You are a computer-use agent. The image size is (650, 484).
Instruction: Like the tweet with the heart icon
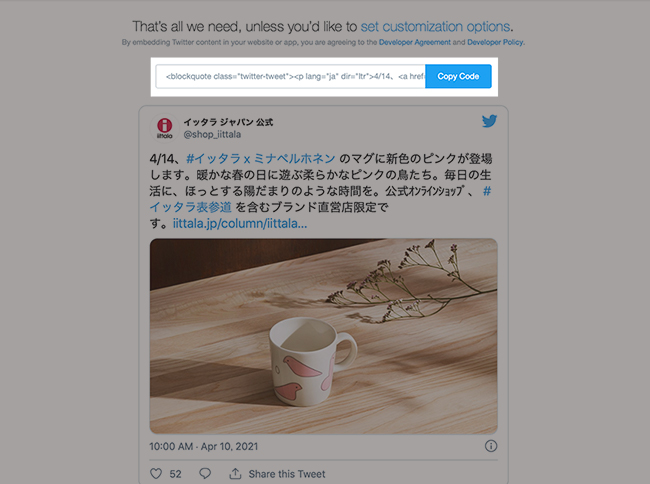click(x=156, y=474)
